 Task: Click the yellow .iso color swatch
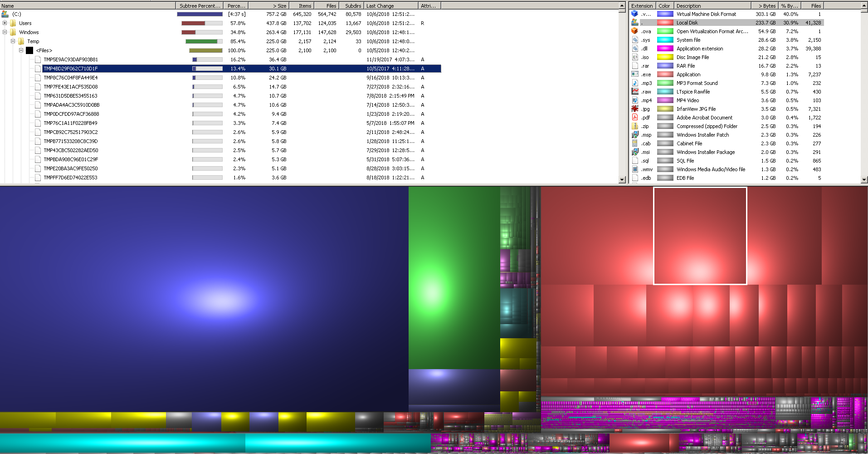(x=665, y=57)
